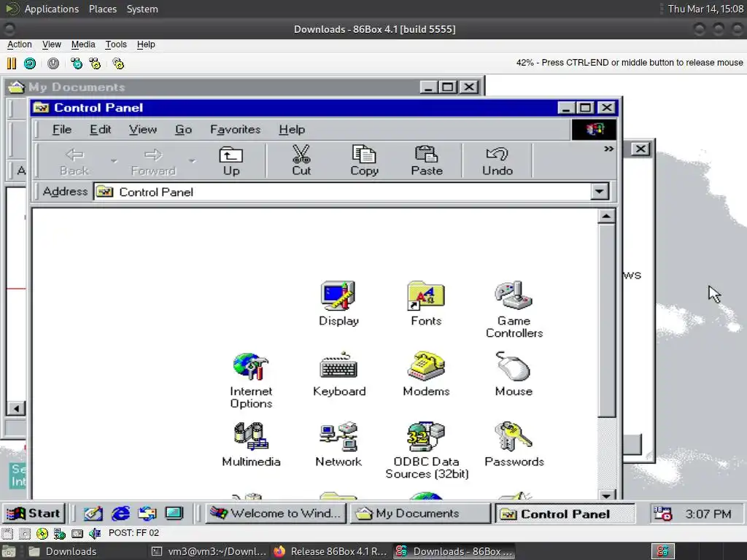Open the Go menu
Screen dimensions: 747x560
[183, 130]
